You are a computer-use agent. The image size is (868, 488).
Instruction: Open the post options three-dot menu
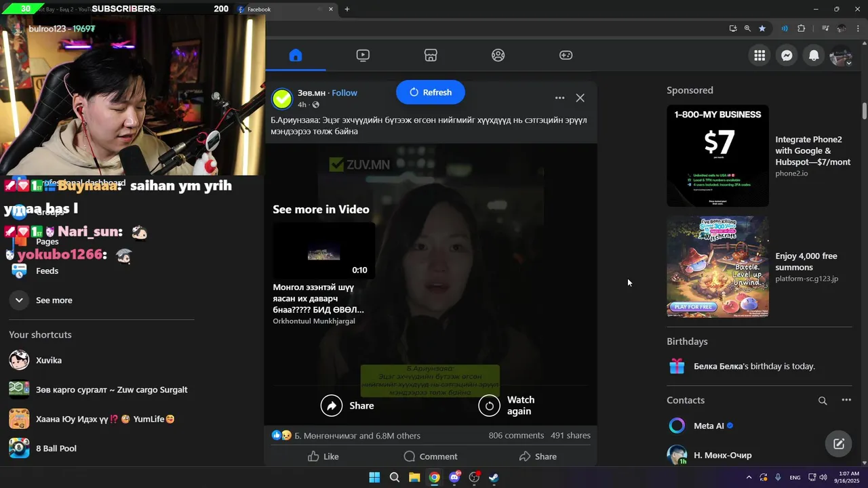pos(559,98)
